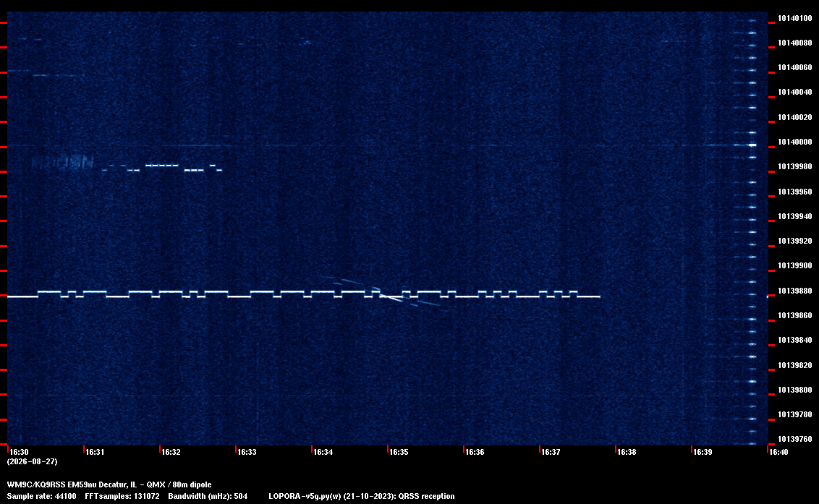Screen dimensions: 819x504
Task: Click the 10139960 frequency label
Action: [x=795, y=192]
